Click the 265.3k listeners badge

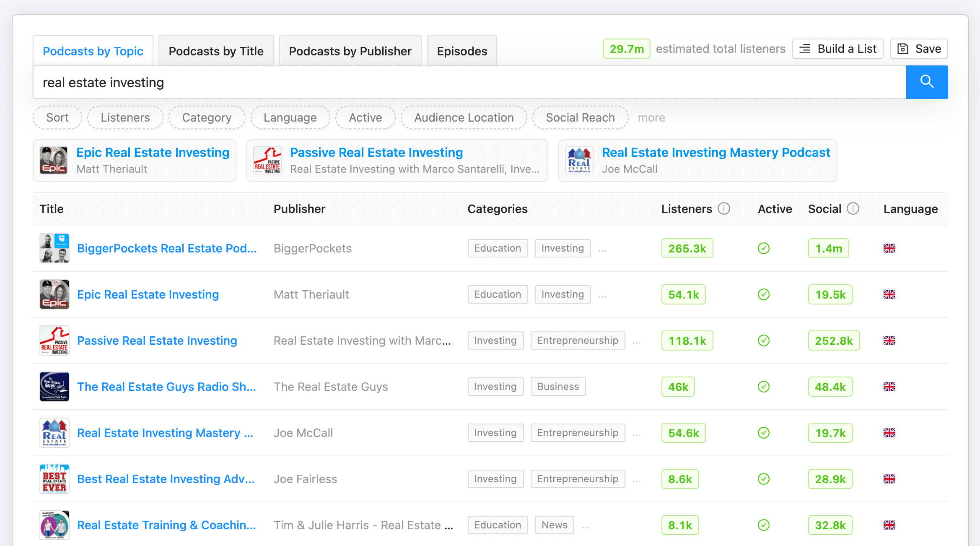pos(687,248)
